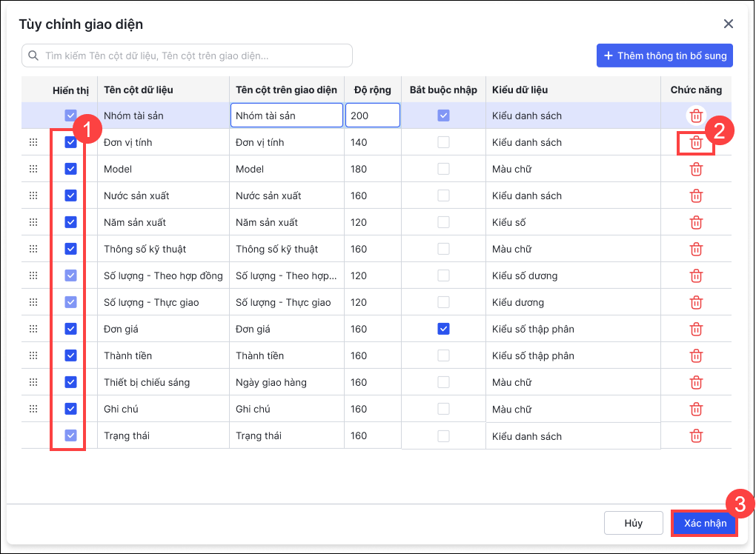
Task: Delete the Năm sản xuất row
Action: [696, 223]
